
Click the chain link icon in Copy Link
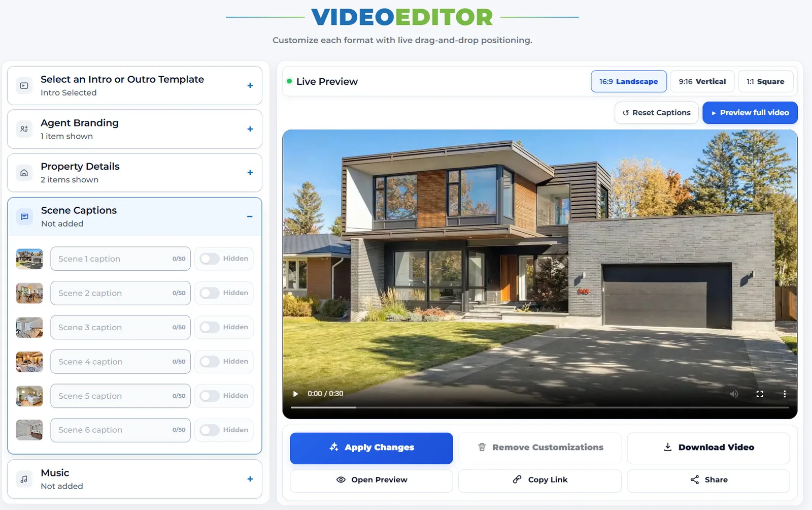517,479
